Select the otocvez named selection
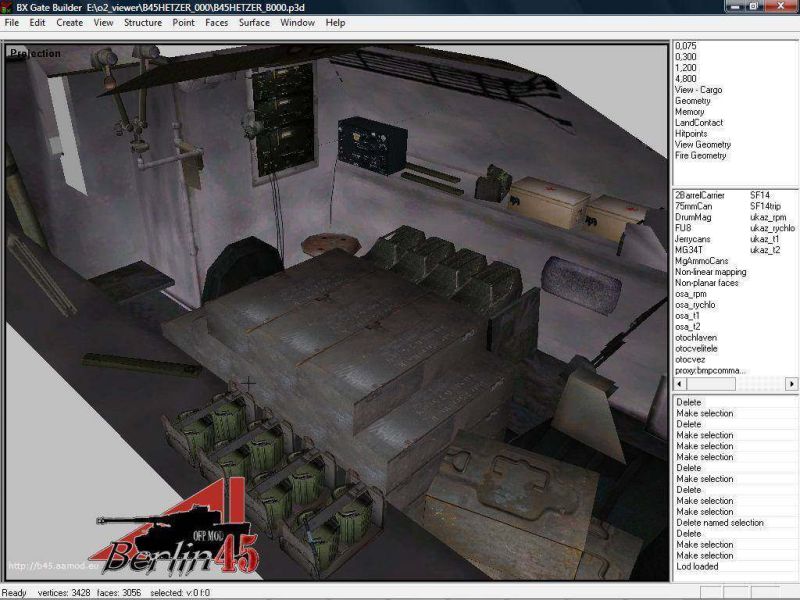The height and width of the screenshot is (600, 800). tap(690, 360)
